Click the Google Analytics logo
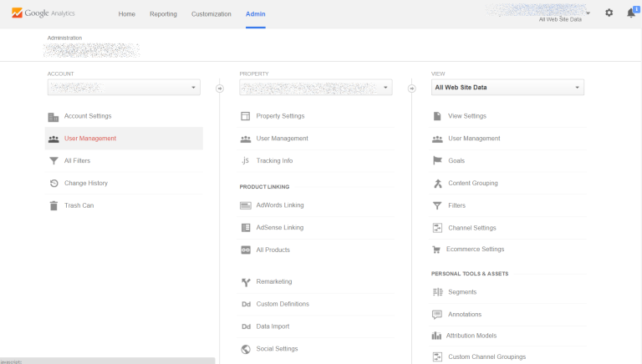The image size is (642, 364). [x=43, y=13]
